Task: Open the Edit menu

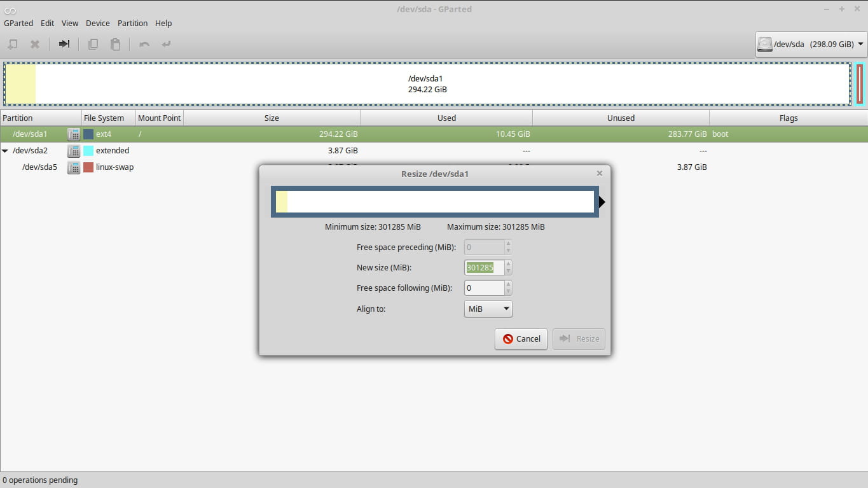Action: tap(47, 23)
